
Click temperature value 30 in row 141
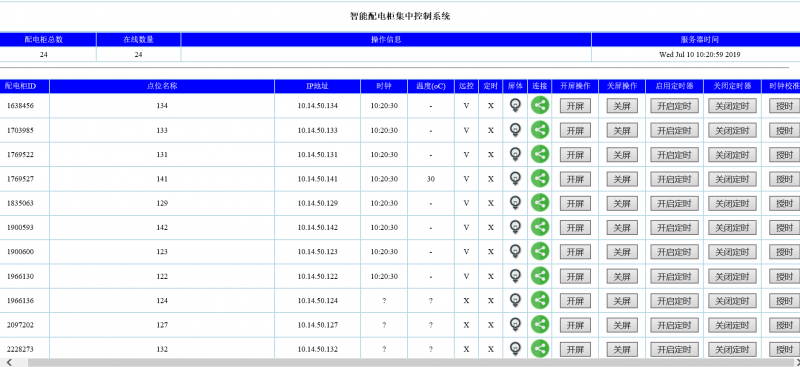point(431,179)
